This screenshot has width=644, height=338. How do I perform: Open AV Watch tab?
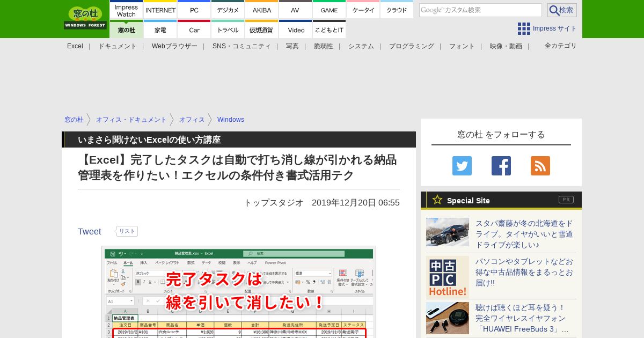tap(295, 10)
